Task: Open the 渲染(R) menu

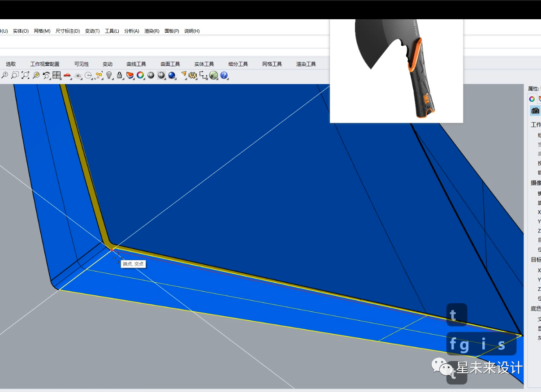Action: (152, 31)
